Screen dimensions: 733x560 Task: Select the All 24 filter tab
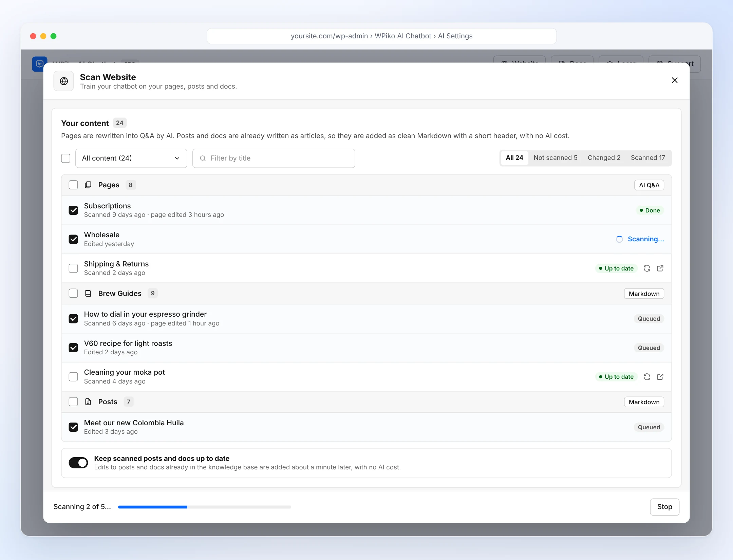click(514, 158)
